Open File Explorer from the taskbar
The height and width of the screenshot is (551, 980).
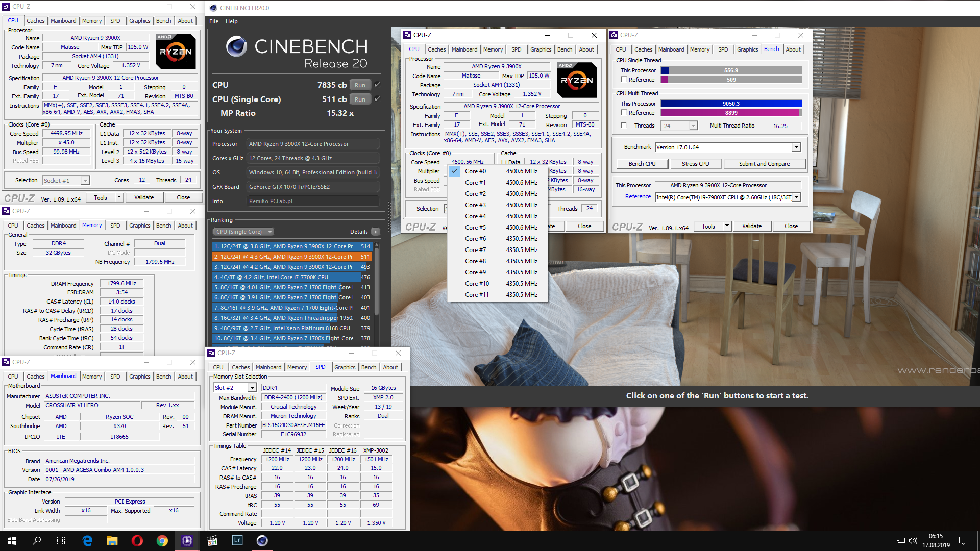coord(112,541)
